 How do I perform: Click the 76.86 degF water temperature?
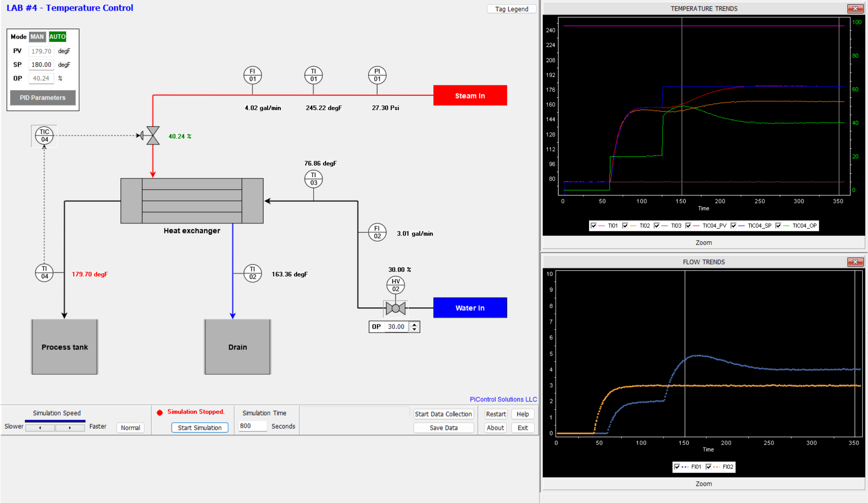coord(320,163)
